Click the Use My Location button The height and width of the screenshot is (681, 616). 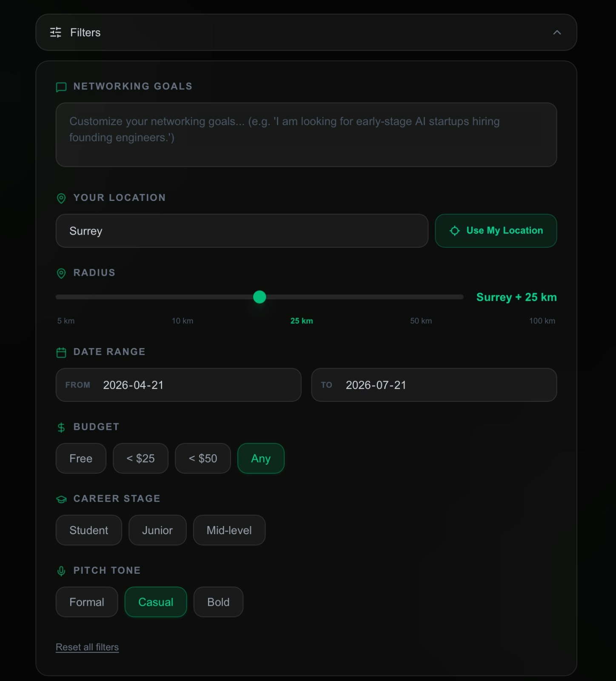[496, 231]
